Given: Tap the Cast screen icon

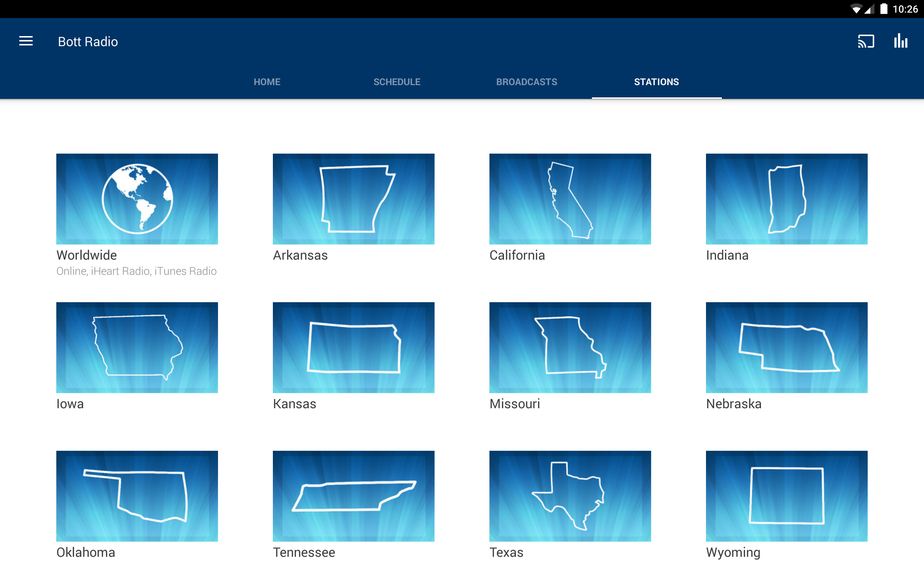Looking at the screenshot, I should [x=866, y=41].
